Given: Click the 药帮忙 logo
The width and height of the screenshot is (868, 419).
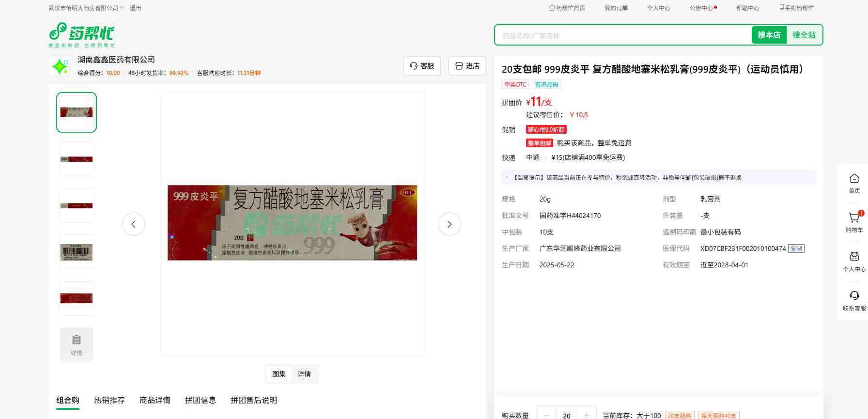Looking at the screenshot, I should point(81,34).
